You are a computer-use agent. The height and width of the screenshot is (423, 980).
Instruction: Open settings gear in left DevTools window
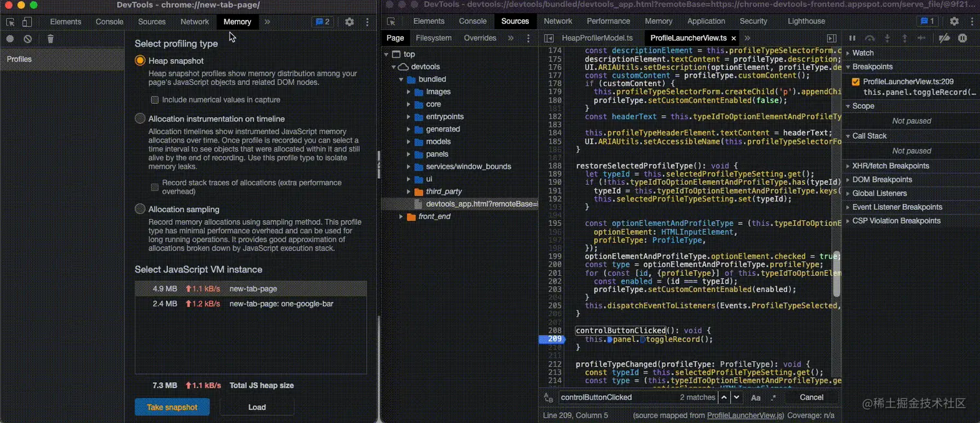coord(349,21)
